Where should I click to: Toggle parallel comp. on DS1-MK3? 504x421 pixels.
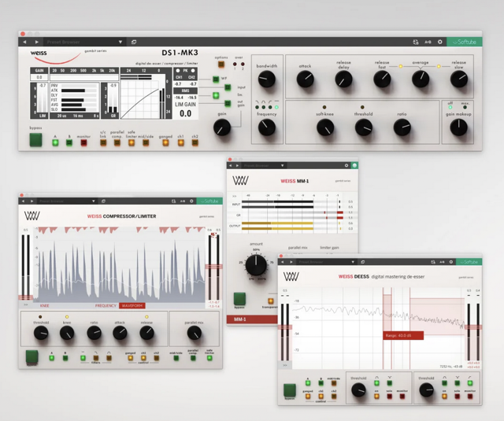tap(117, 142)
